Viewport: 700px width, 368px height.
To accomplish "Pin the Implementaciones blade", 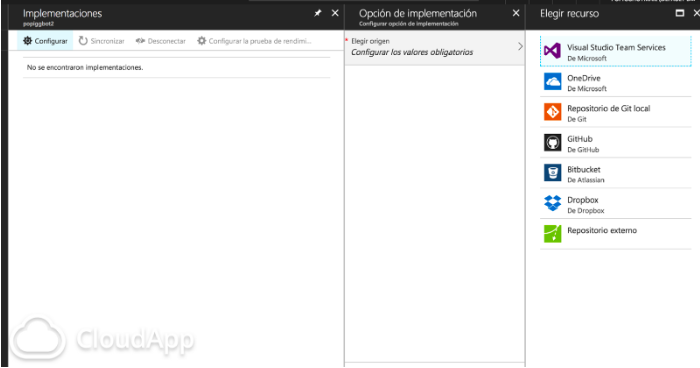I will 317,13.
